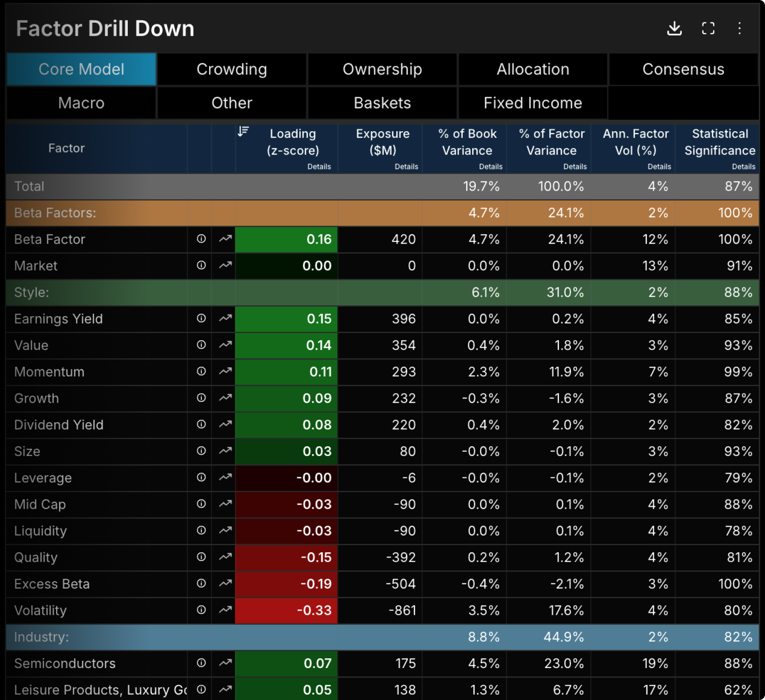
Task: Switch to the Ownership tab
Action: [x=382, y=69]
